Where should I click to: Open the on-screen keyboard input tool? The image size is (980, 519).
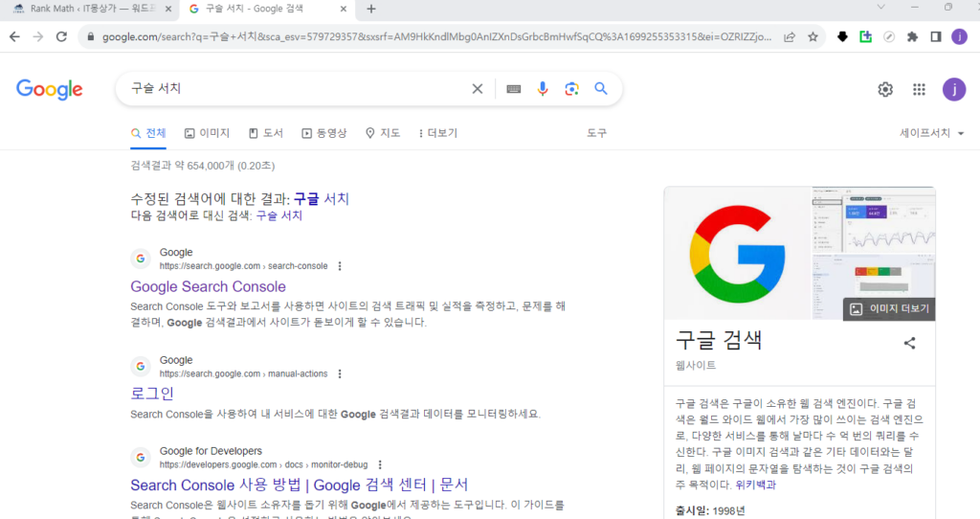514,89
